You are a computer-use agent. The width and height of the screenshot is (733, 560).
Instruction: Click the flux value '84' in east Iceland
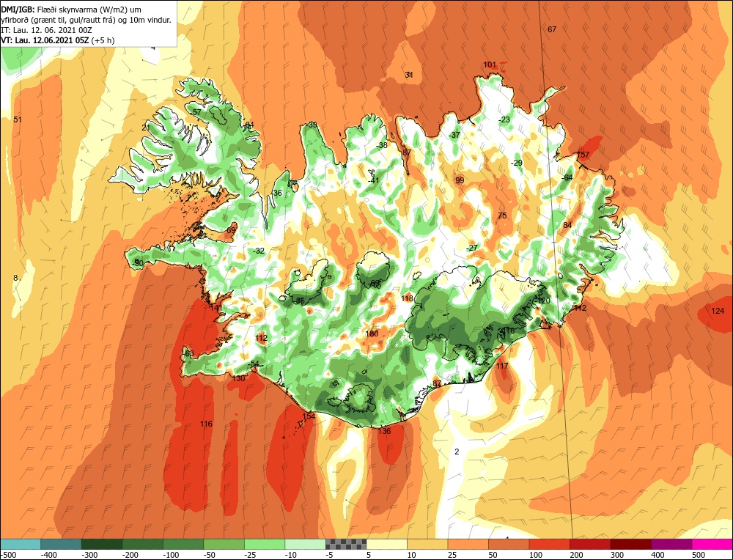[567, 225]
